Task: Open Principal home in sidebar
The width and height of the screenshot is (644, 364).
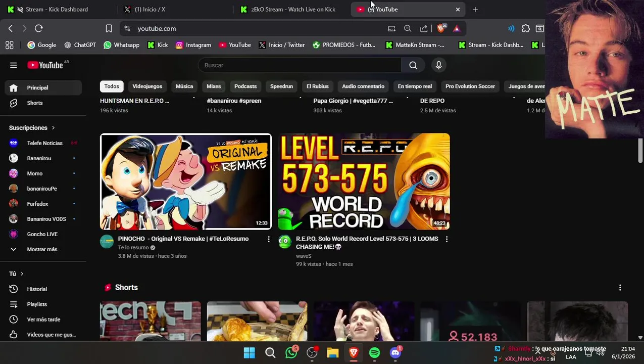Action: coord(43,88)
